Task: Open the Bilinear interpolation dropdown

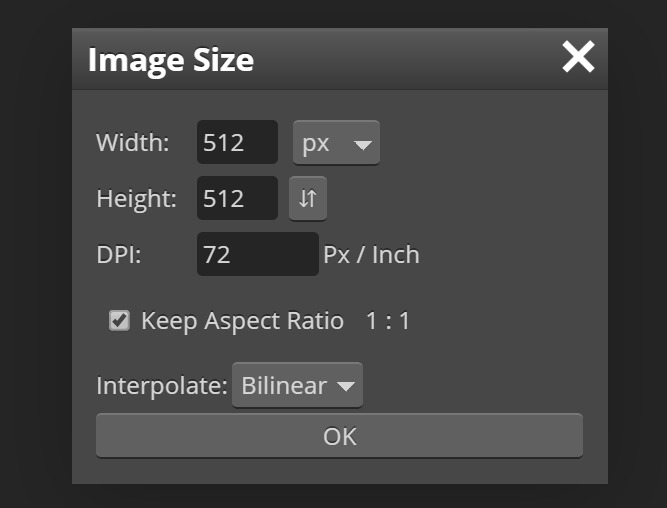Action: pos(297,385)
